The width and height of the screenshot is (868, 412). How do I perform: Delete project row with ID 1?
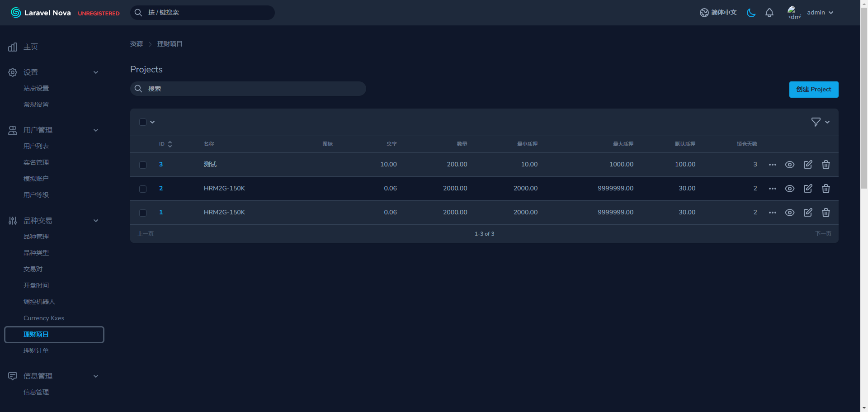click(826, 213)
